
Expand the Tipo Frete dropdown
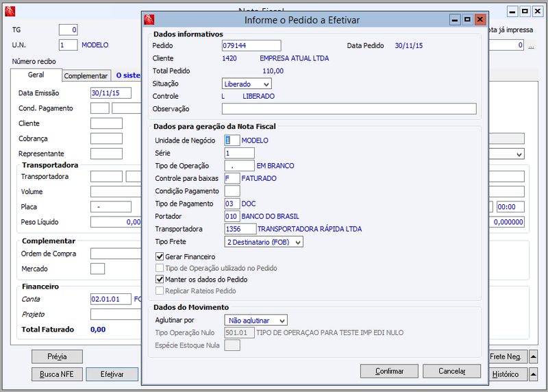click(264, 242)
